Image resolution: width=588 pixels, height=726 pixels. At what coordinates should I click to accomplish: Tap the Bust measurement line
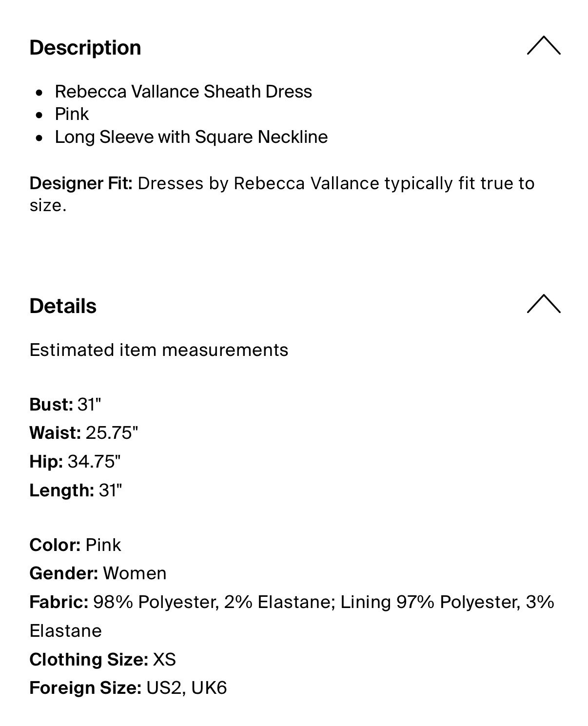pos(65,405)
